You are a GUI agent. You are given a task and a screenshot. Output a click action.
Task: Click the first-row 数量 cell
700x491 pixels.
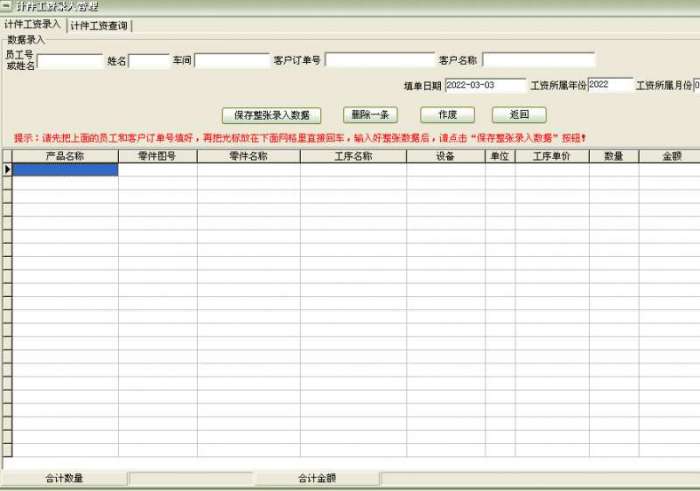(x=614, y=170)
